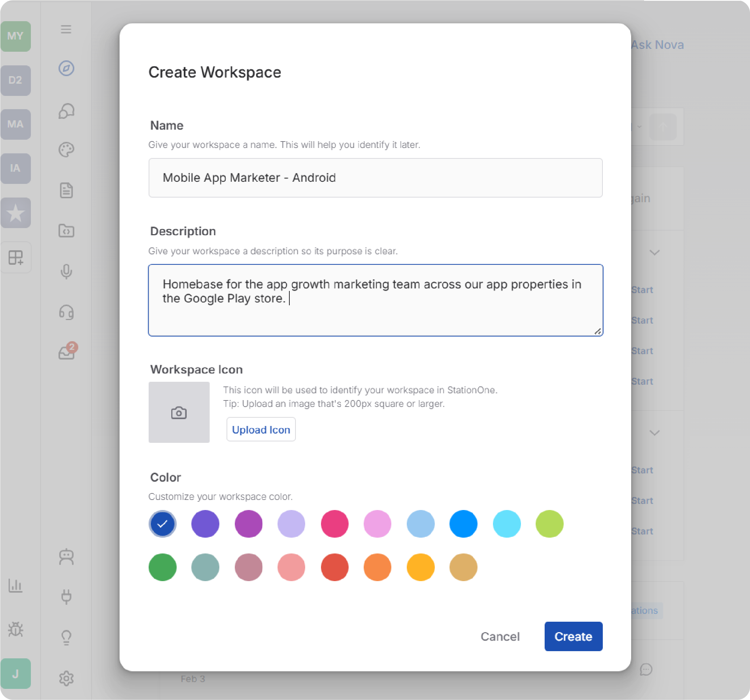
Task: Open the settings gear icon
Action: point(66,678)
